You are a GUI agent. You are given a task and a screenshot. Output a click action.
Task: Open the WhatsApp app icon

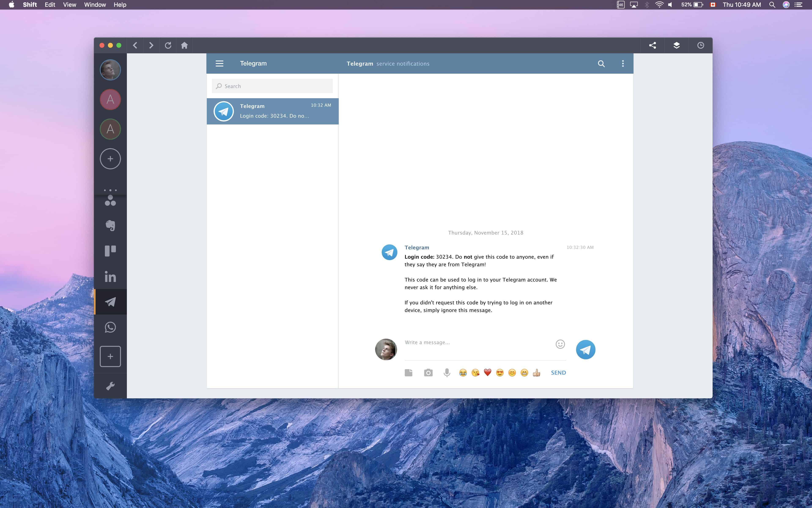pos(110,327)
